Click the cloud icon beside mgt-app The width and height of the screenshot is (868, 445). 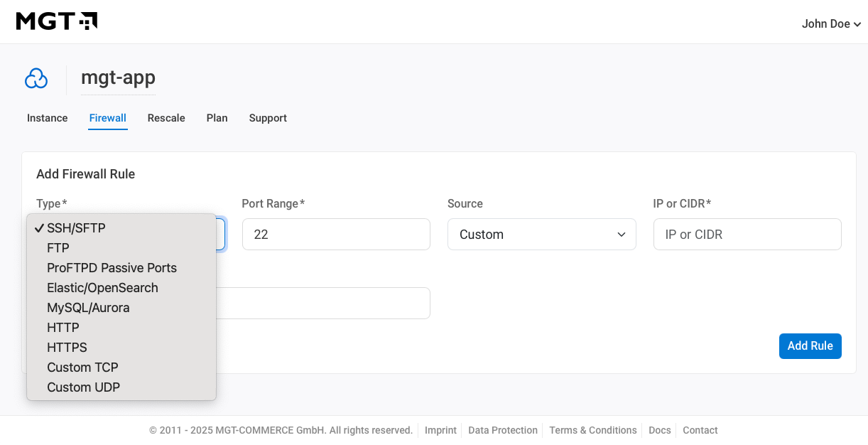pyautogui.click(x=36, y=79)
